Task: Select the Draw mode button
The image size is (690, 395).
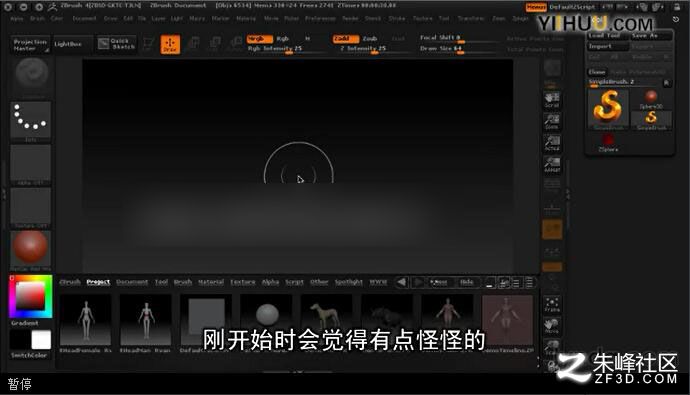Action: coord(170,44)
